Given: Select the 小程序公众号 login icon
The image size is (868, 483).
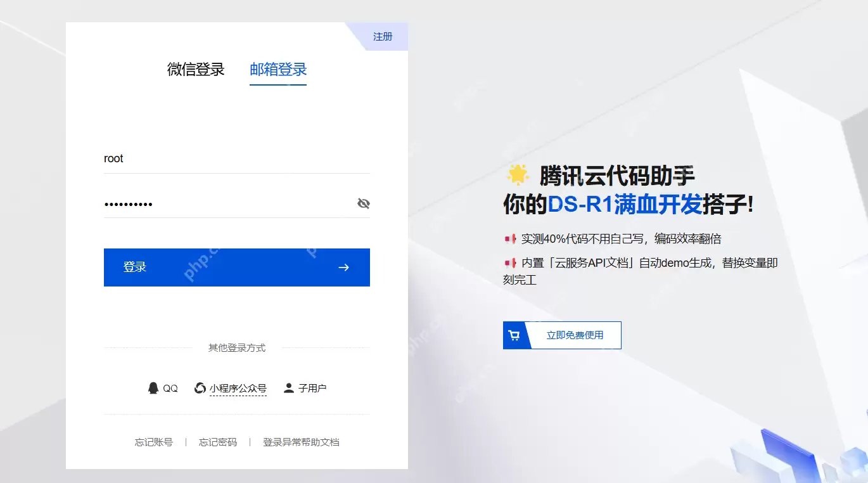Looking at the screenshot, I should (199, 387).
